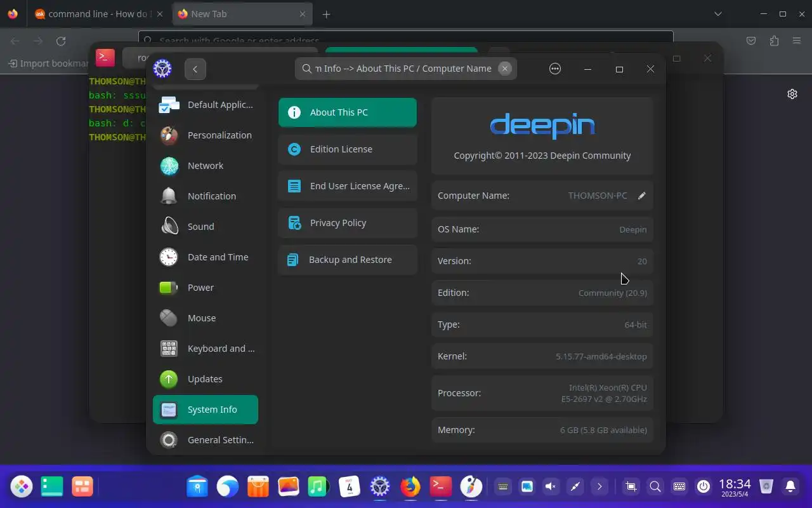Switch to Firefox from the dock
Screen dimensions: 812x508
[x=410, y=487]
